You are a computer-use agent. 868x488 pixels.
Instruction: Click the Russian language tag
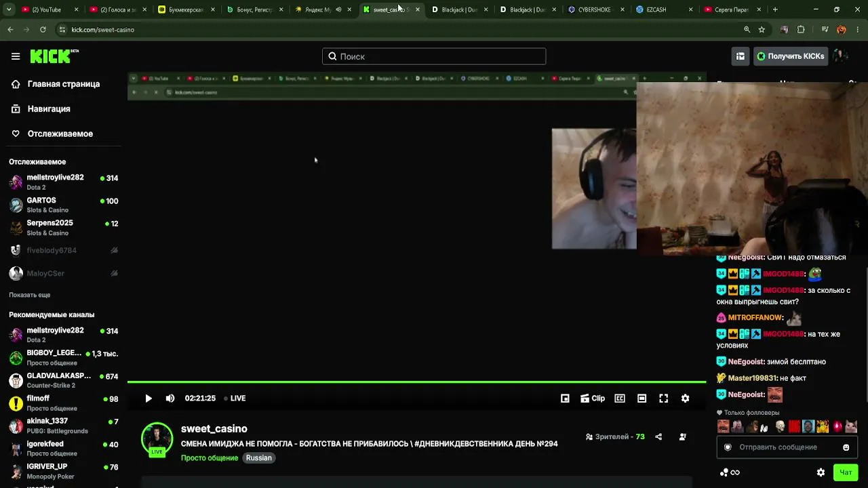258,458
